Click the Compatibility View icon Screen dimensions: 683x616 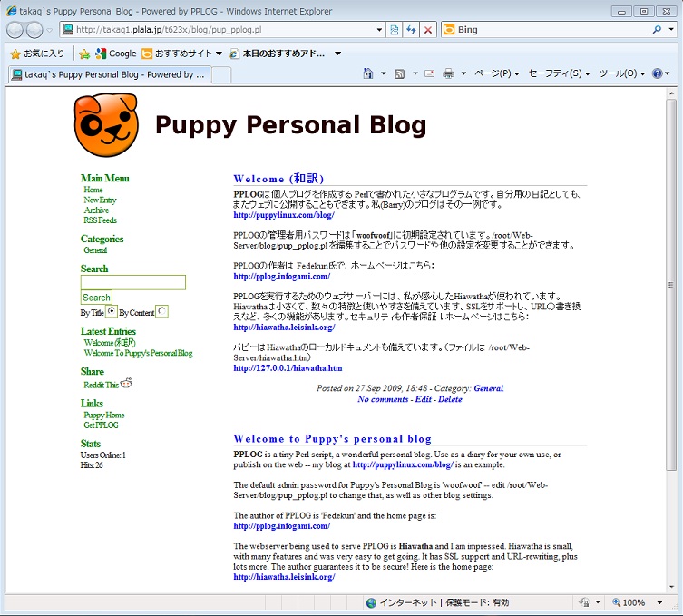tap(395, 30)
